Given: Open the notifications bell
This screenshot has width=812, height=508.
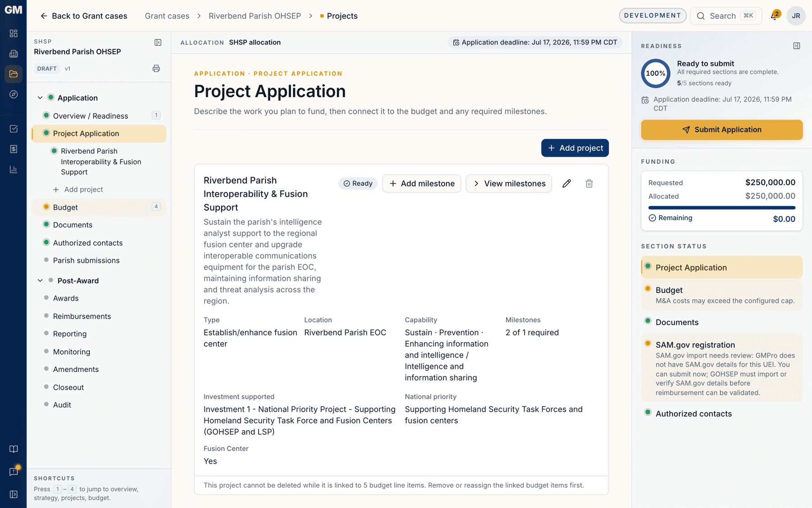Looking at the screenshot, I should click(x=775, y=15).
